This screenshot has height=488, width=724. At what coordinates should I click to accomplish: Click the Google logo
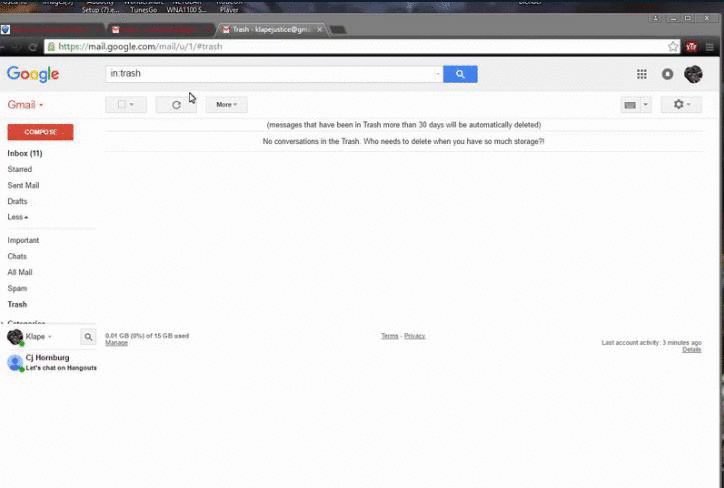33,74
